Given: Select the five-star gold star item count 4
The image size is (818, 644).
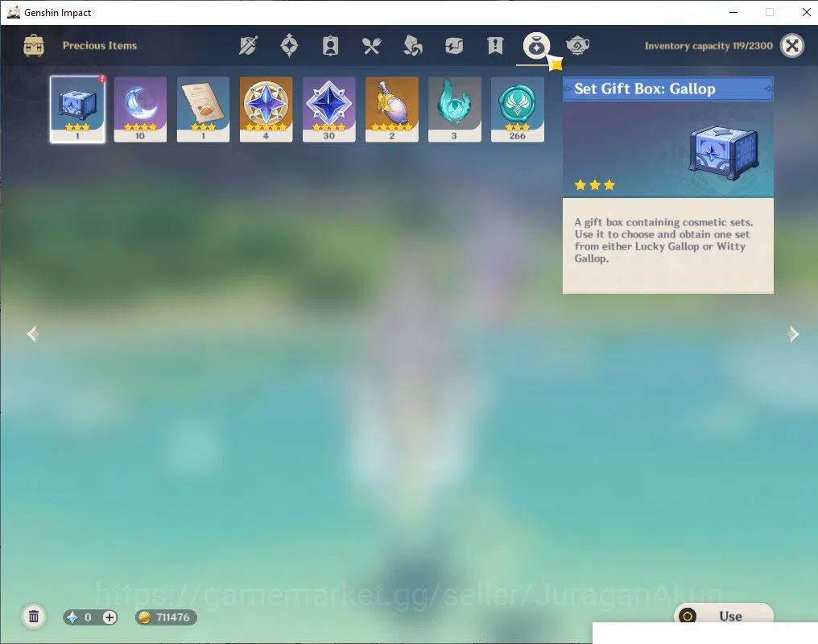Looking at the screenshot, I should coord(266,109).
